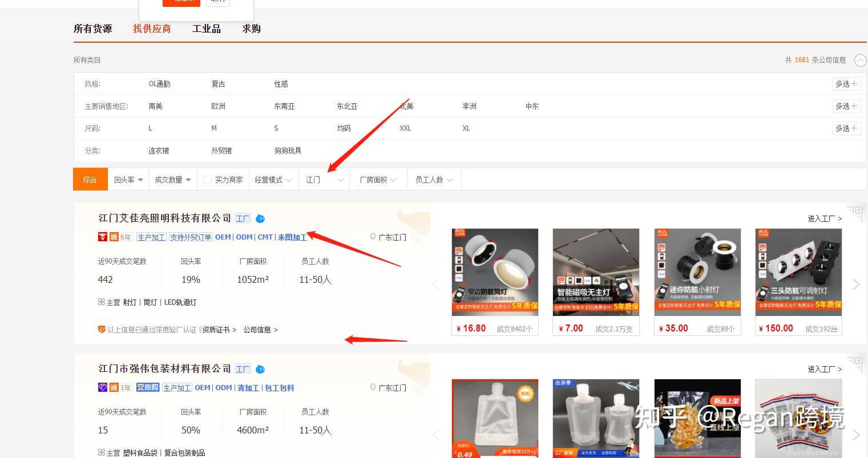The image size is (868, 458).
Task: Click the location pin icon in the 艾佳亮 card
Action: [x=373, y=237]
